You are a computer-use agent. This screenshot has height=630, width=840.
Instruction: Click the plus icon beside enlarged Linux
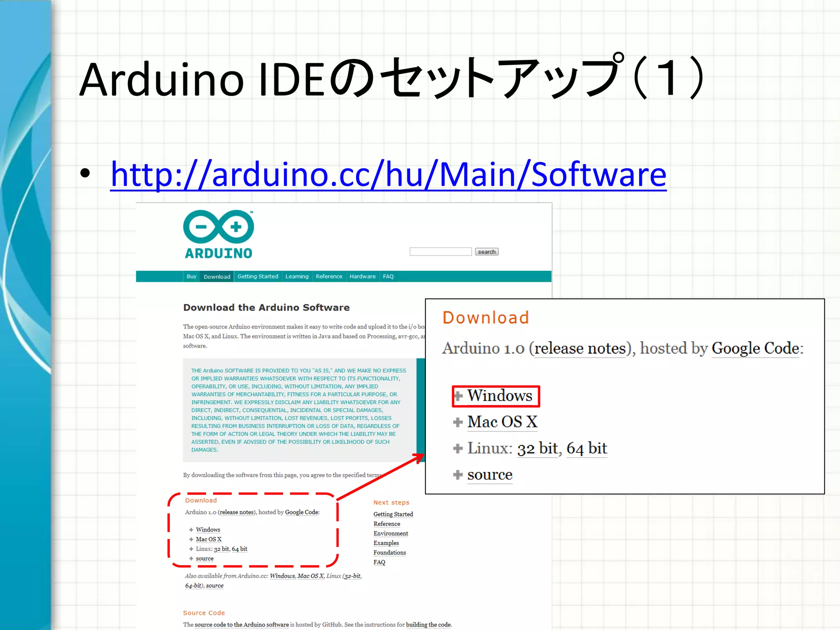coord(458,449)
